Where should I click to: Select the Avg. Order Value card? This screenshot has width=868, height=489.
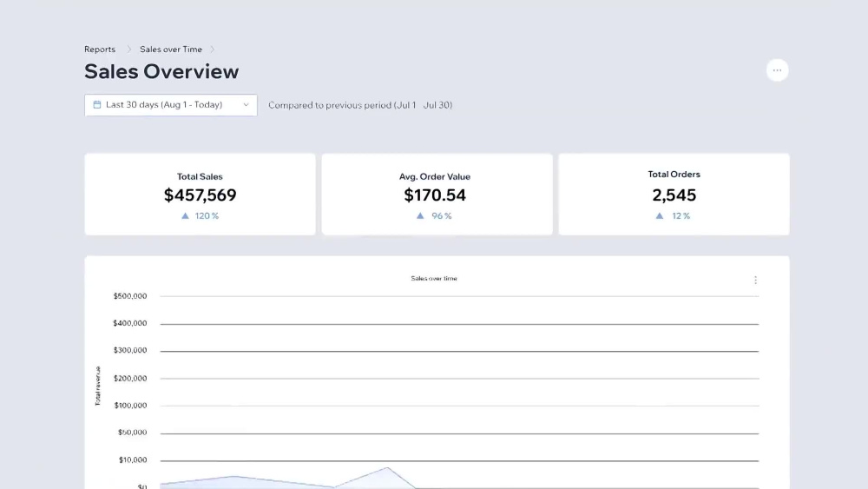(x=437, y=195)
